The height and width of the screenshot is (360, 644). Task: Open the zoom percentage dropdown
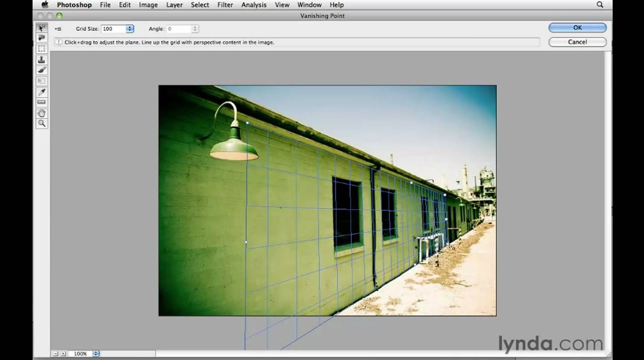(96, 353)
